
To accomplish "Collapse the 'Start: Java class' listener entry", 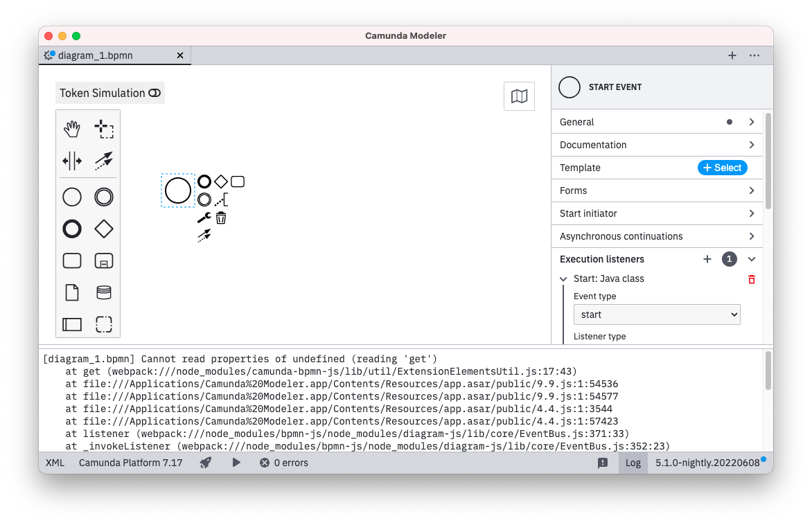I will coord(563,278).
